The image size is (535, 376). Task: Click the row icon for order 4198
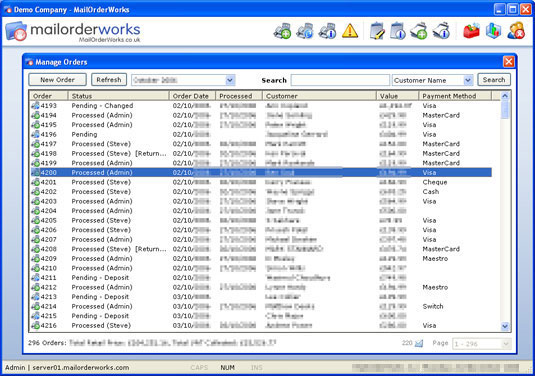35,154
